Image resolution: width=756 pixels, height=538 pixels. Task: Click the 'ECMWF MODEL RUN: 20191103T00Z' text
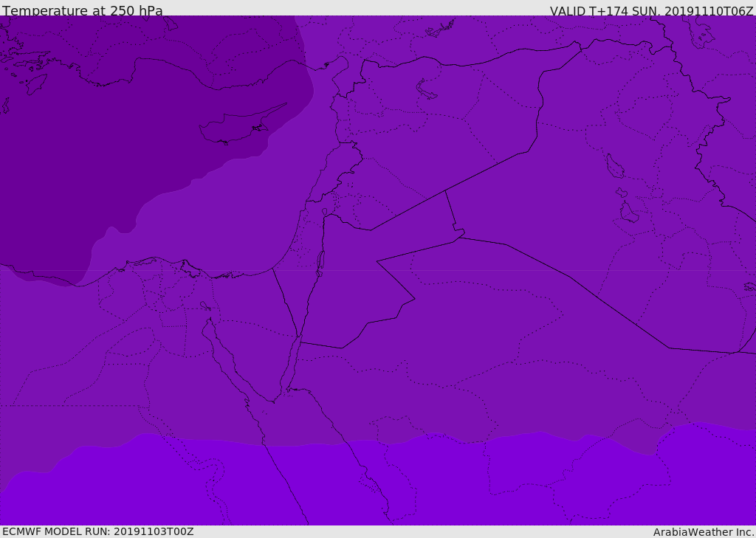(x=98, y=531)
